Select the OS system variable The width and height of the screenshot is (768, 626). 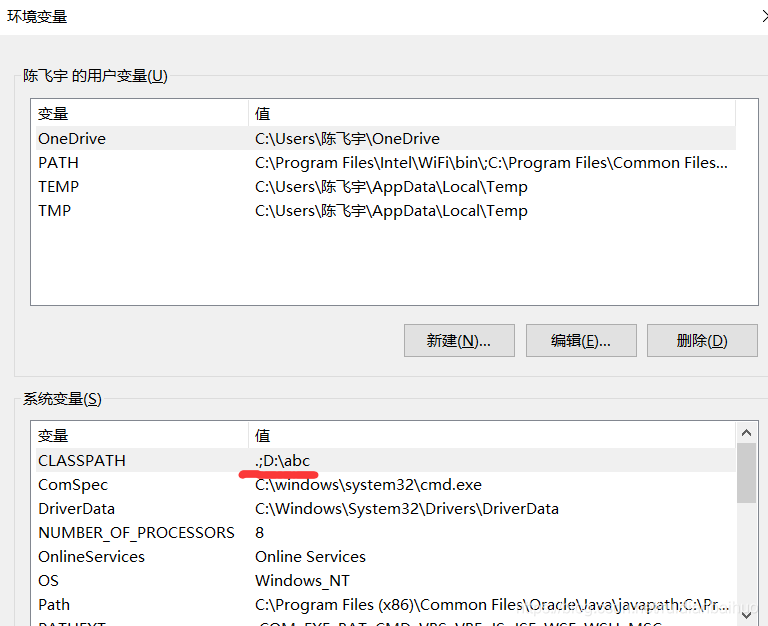pyautogui.click(x=385, y=580)
